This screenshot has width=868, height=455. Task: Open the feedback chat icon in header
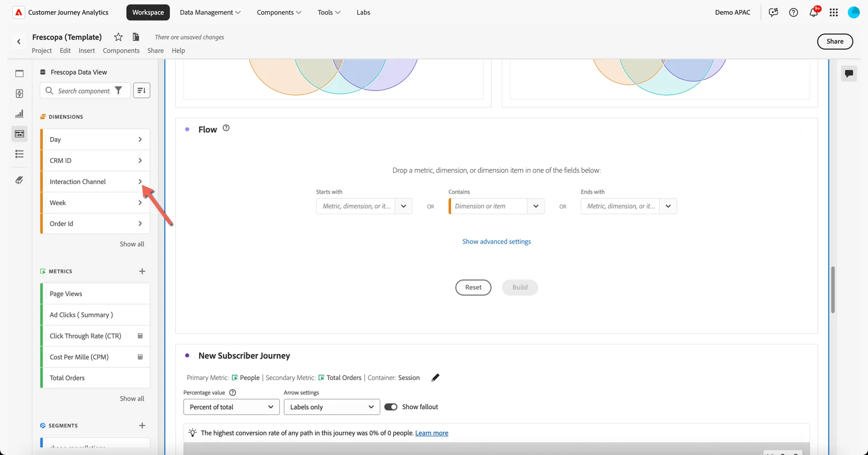click(773, 12)
